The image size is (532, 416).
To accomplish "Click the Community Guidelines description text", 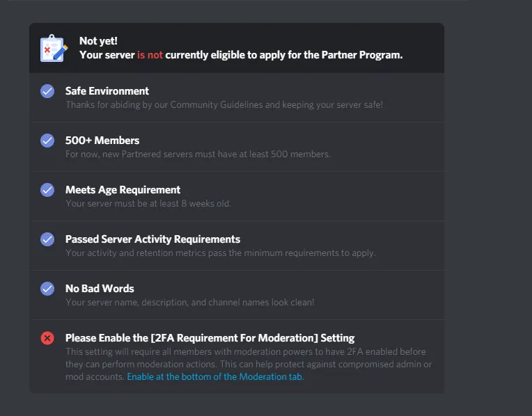I will click(224, 105).
